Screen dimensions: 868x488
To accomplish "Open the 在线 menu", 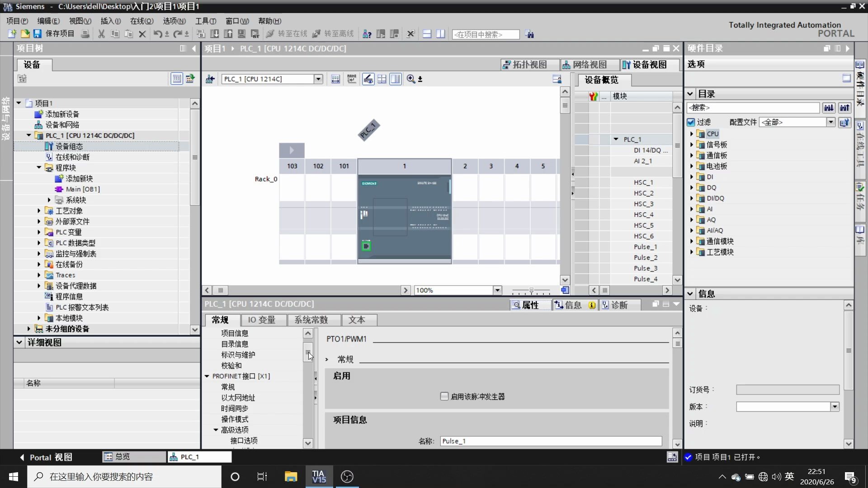I will tap(142, 21).
